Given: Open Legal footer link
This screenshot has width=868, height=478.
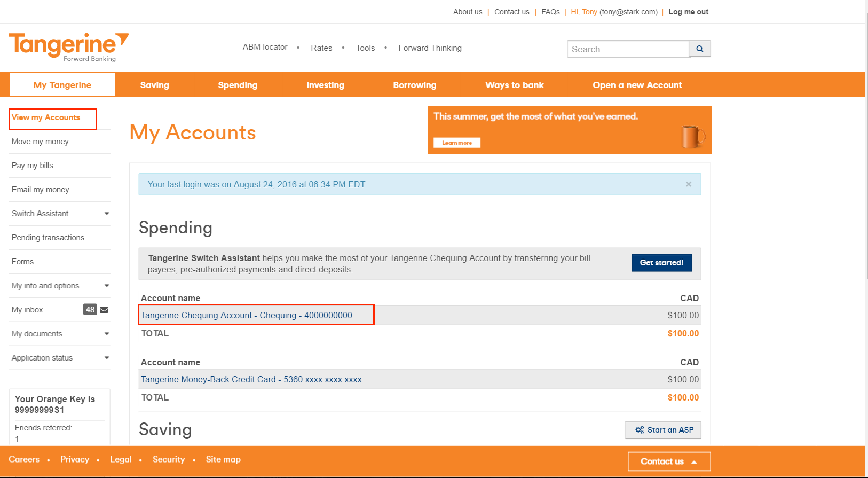Looking at the screenshot, I should (121, 459).
